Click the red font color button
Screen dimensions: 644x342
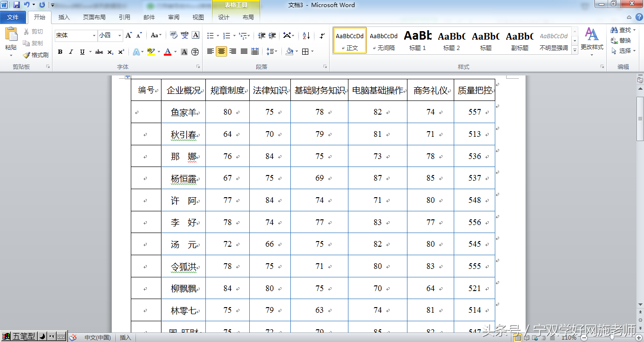tap(168, 52)
